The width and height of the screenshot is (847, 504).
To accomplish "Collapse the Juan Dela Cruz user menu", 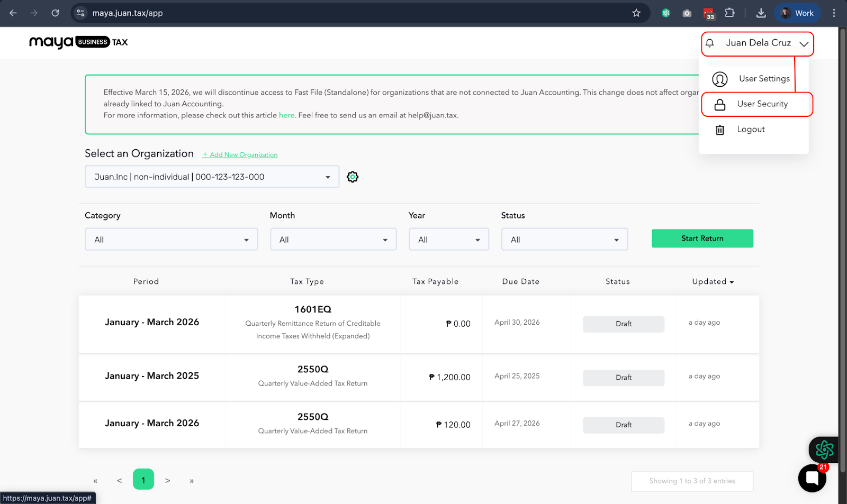I will 804,43.
